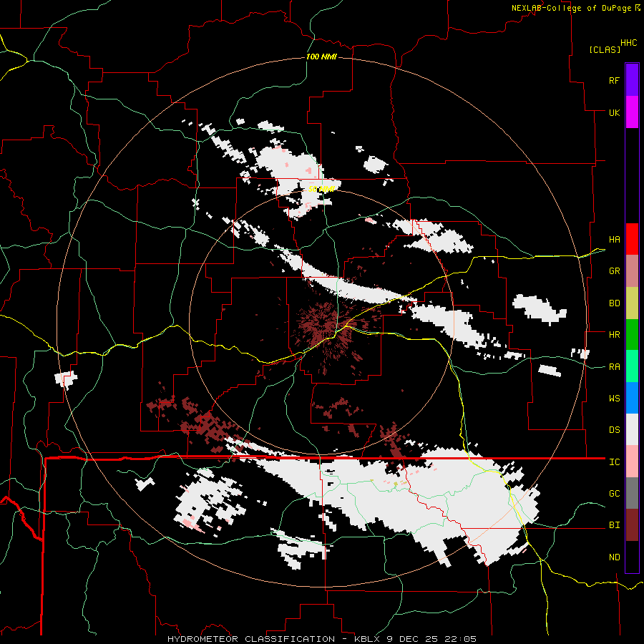Click the BI dark red legend block
The height and width of the screenshot is (644, 644).
click(x=632, y=525)
